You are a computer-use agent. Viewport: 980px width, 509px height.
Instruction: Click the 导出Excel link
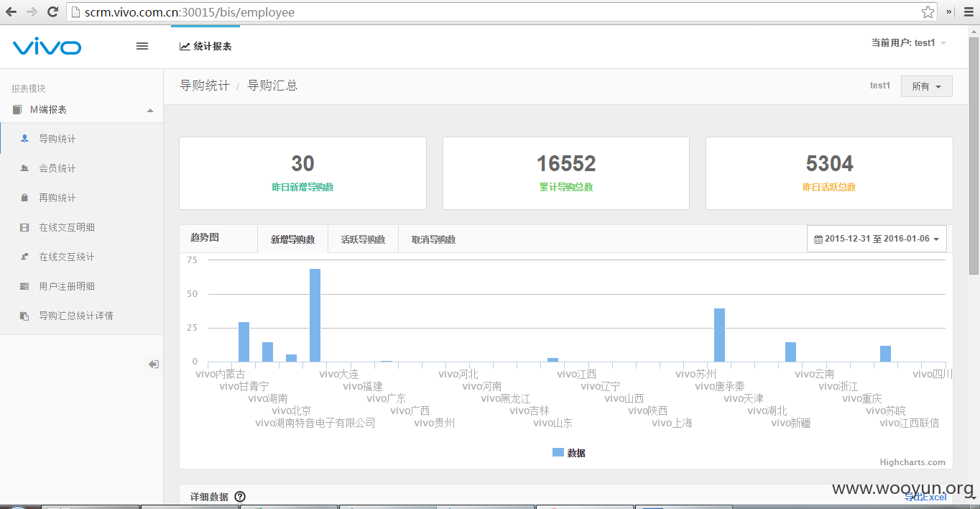pos(925,497)
